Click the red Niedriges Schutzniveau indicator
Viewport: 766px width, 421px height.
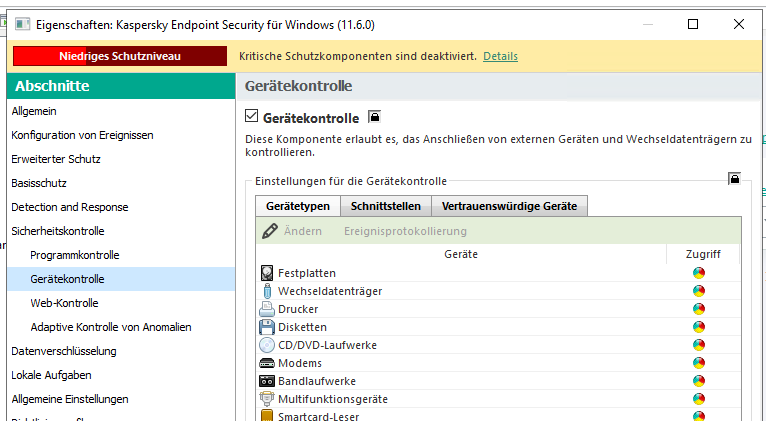pos(120,57)
